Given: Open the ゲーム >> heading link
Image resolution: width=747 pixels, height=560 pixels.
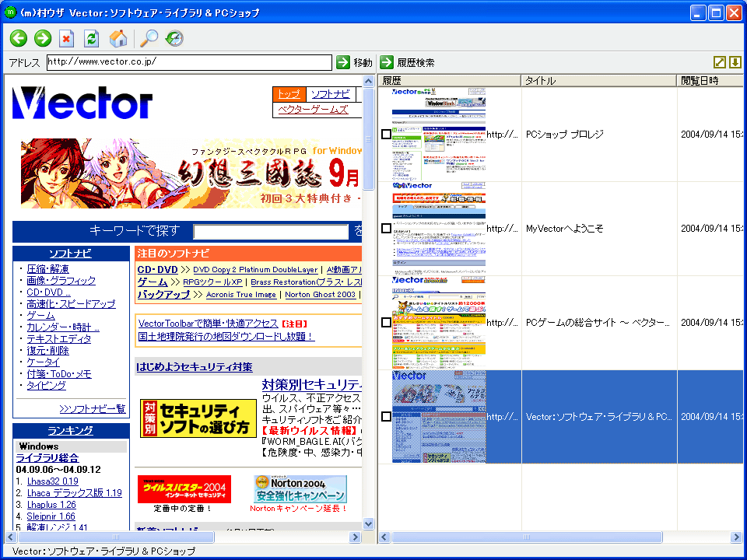Looking at the screenshot, I should click(153, 282).
